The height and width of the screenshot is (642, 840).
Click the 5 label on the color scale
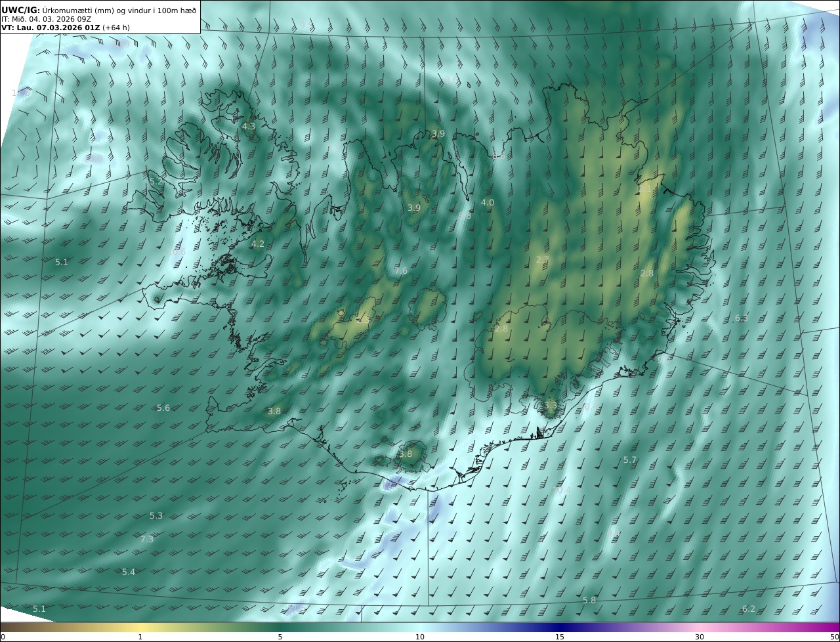click(280, 637)
